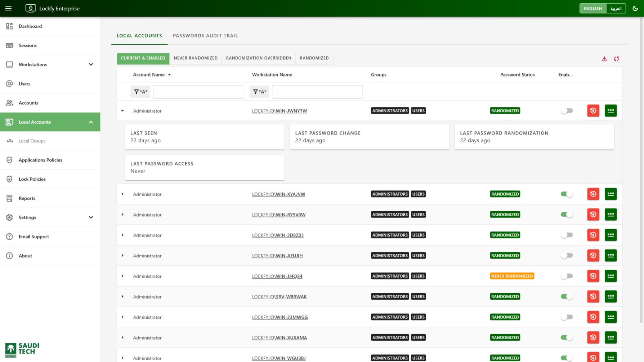
Task: Expand the WIN-XYAJVW row details
Action: pos(122,194)
